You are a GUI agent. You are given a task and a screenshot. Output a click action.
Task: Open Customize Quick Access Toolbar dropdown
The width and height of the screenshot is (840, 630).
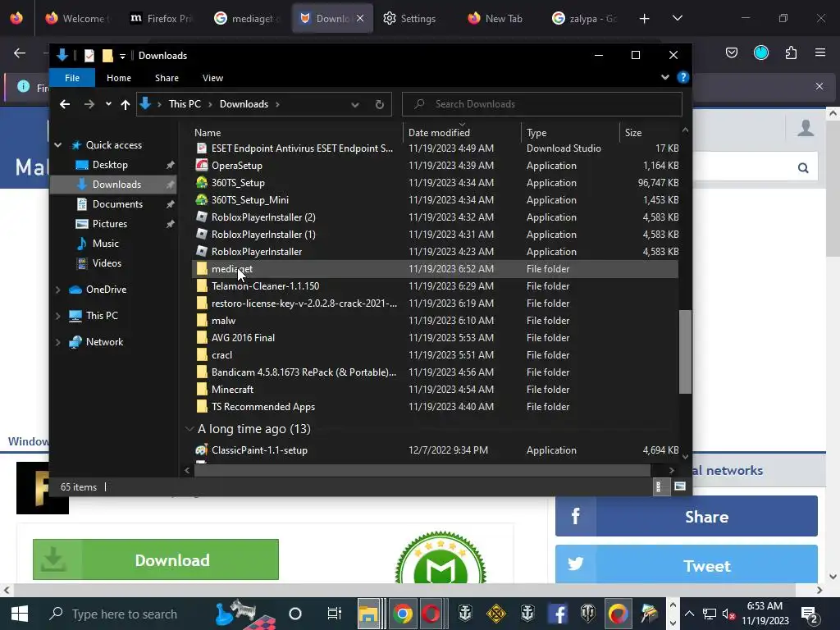122,56
